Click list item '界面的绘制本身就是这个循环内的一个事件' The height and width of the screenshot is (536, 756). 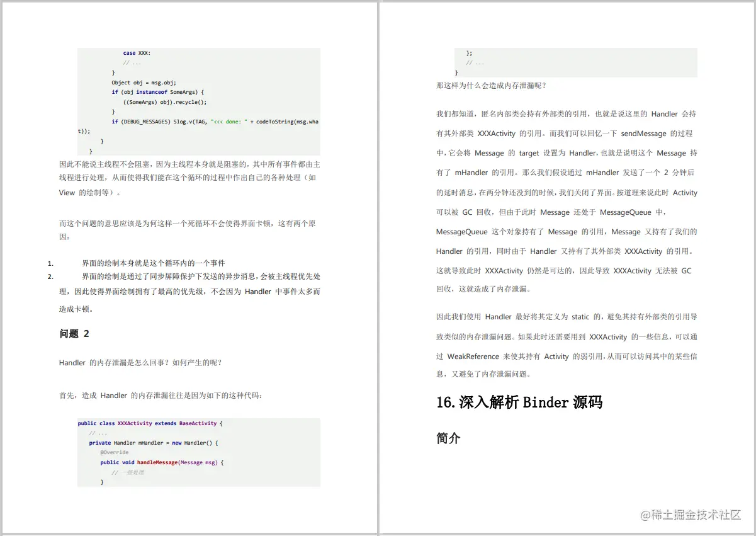(153, 263)
